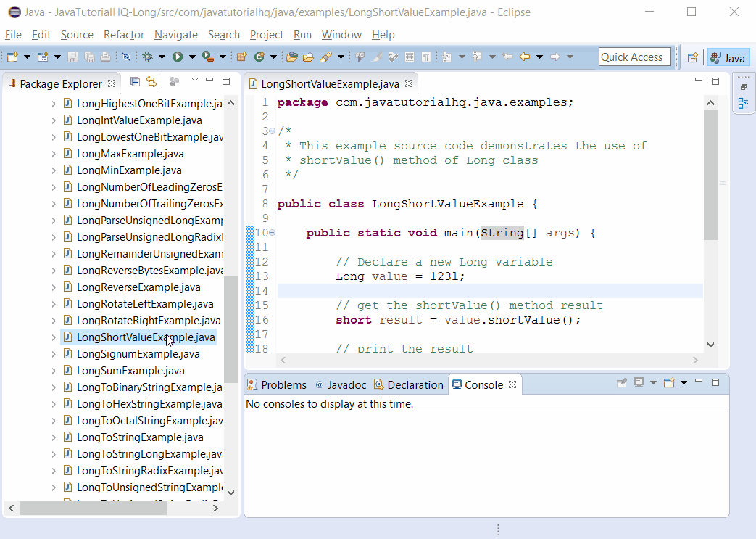
Task: Open the Package Explorer View Menu triangle
Action: [x=195, y=80]
